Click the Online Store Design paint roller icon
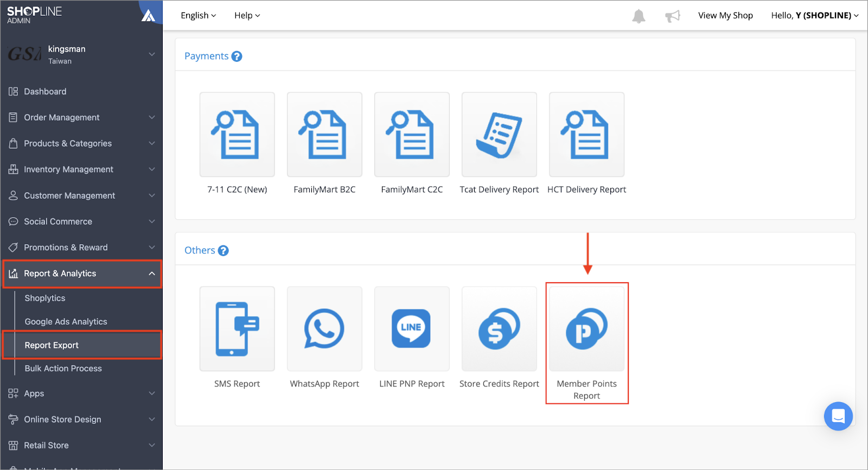The width and height of the screenshot is (868, 470). click(13, 420)
